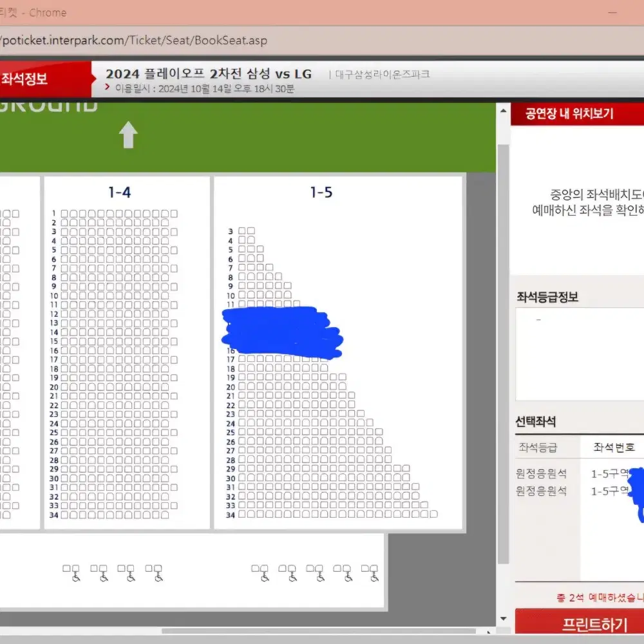Click the 좌석 번호 column header

click(614, 448)
